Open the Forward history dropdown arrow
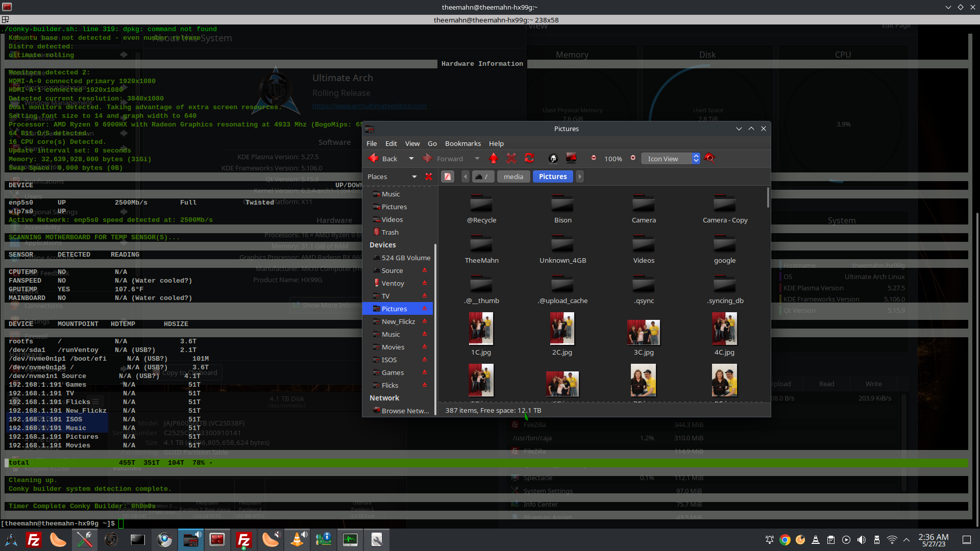 (477, 159)
